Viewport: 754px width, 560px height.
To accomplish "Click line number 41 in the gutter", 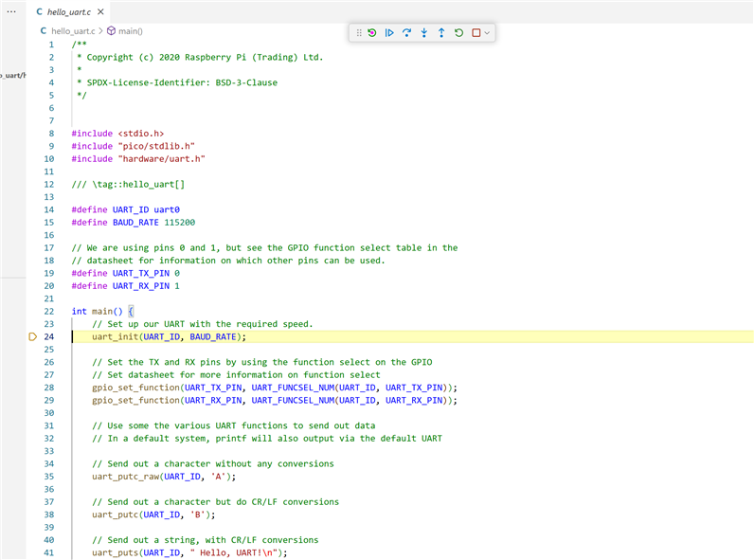I will [49, 552].
